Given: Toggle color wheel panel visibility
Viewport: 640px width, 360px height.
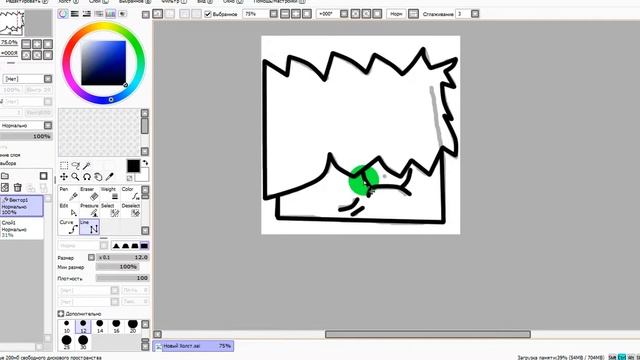Looking at the screenshot, I should point(63,14).
